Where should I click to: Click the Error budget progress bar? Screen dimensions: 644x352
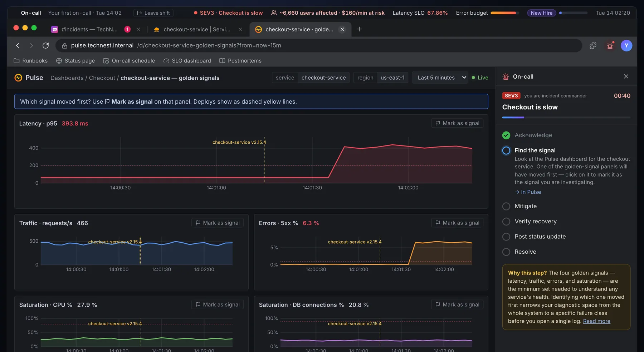pyautogui.click(x=505, y=13)
